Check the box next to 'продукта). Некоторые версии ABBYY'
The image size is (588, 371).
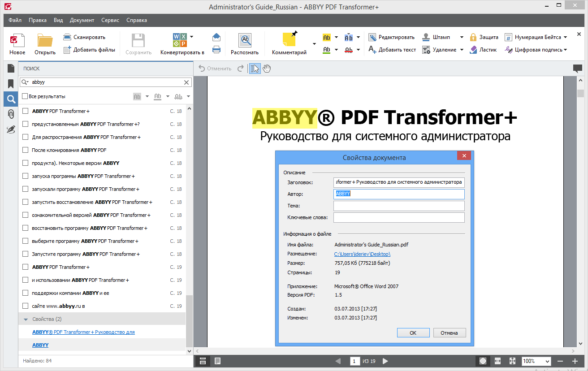tap(26, 163)
